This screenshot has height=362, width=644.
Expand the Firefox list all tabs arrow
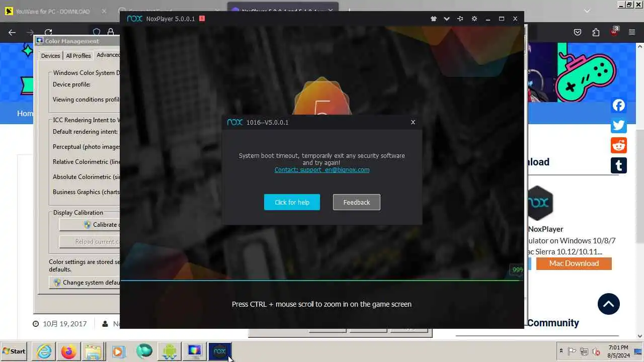click(587, 11)
